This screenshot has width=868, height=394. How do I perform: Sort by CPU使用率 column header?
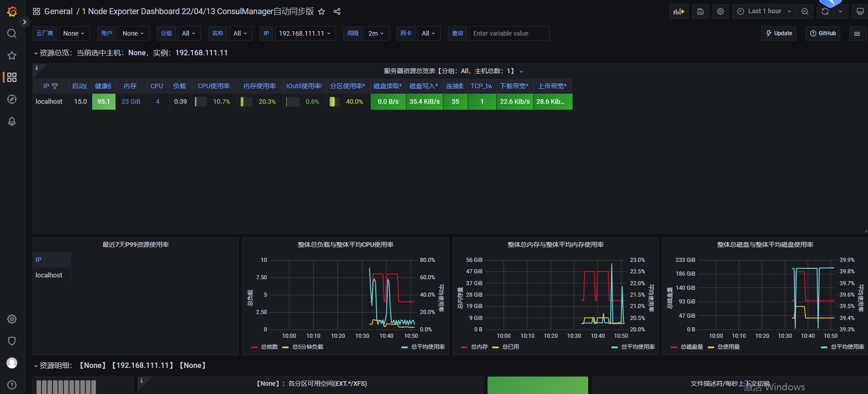(x=214, y=86)
